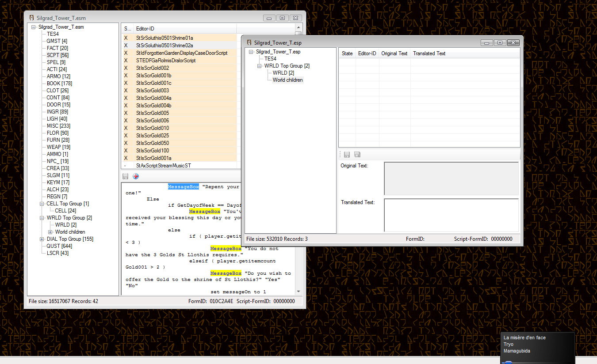597x364 pixels.
Task: Expand World children in the .esm tree
Action: click(50, 232)
